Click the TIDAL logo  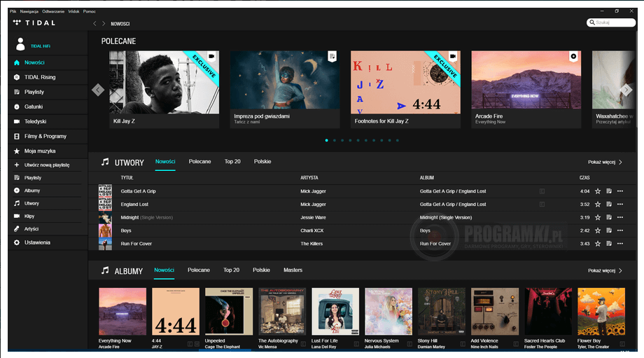(34, 22)
